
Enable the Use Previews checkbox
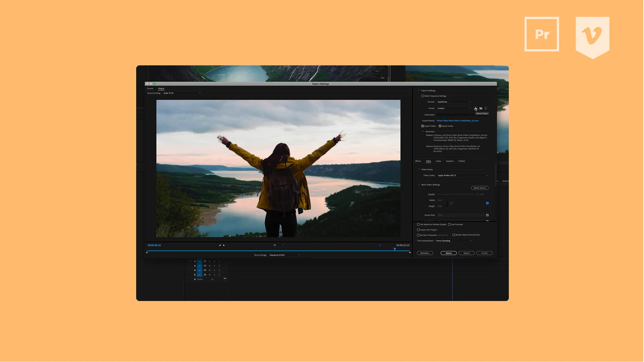[x=449, y=224]
